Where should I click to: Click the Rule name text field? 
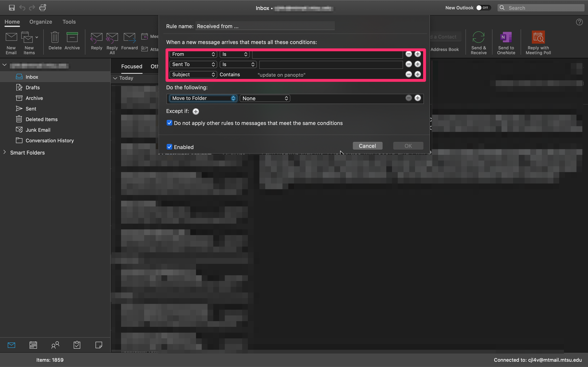point(265,26)
